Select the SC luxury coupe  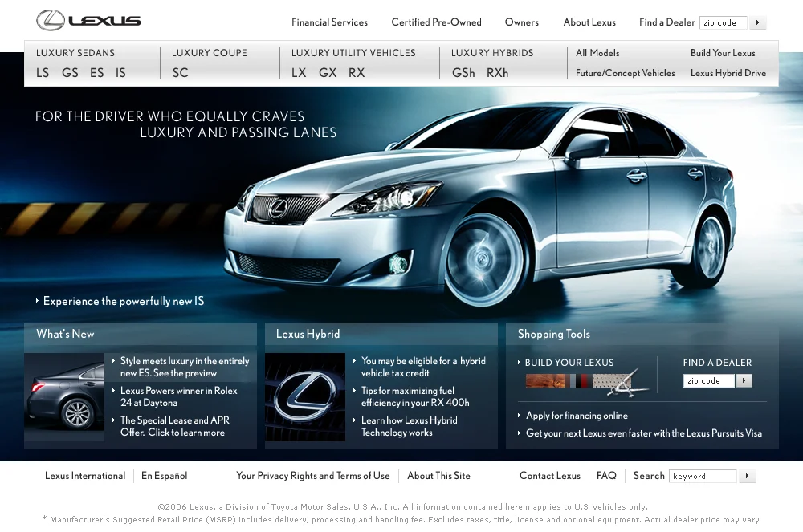tap(180, 73)
